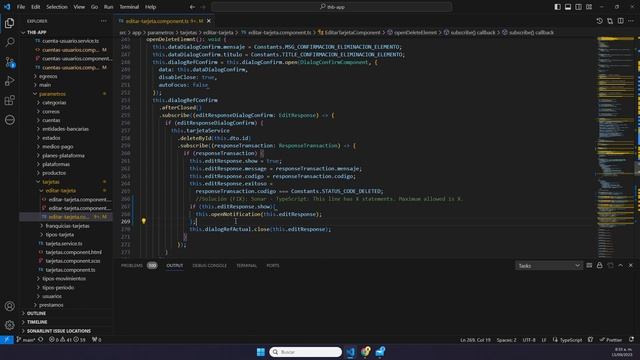Open the Manage gear icon
The width and height of the screenshot is (640, 360).
point(9,325)
